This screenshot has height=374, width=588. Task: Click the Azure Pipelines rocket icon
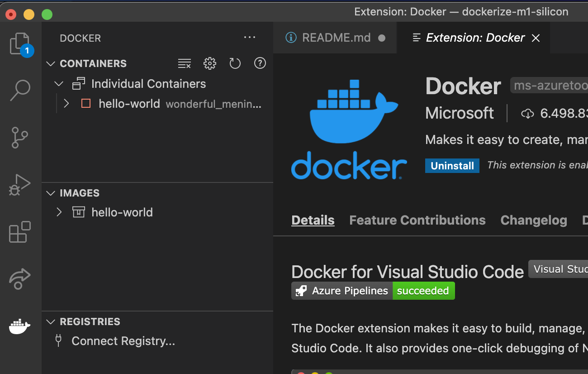[301, 291]
